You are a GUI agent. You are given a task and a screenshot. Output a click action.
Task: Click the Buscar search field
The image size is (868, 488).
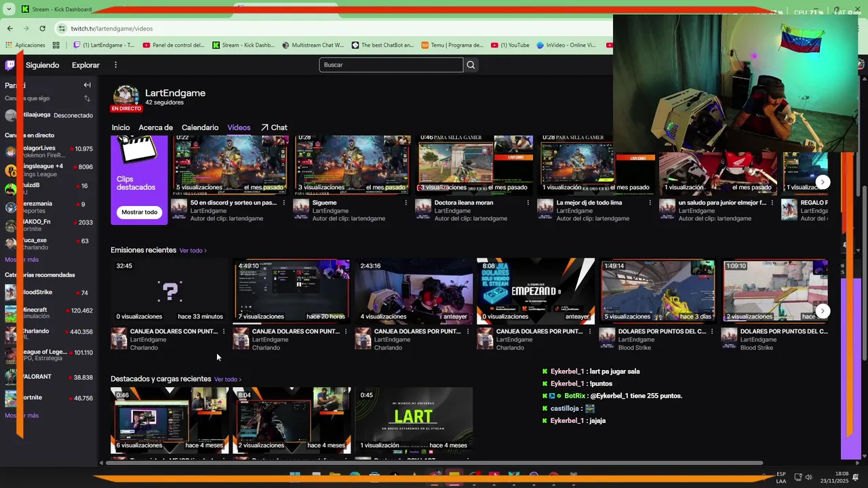[391, 65]
